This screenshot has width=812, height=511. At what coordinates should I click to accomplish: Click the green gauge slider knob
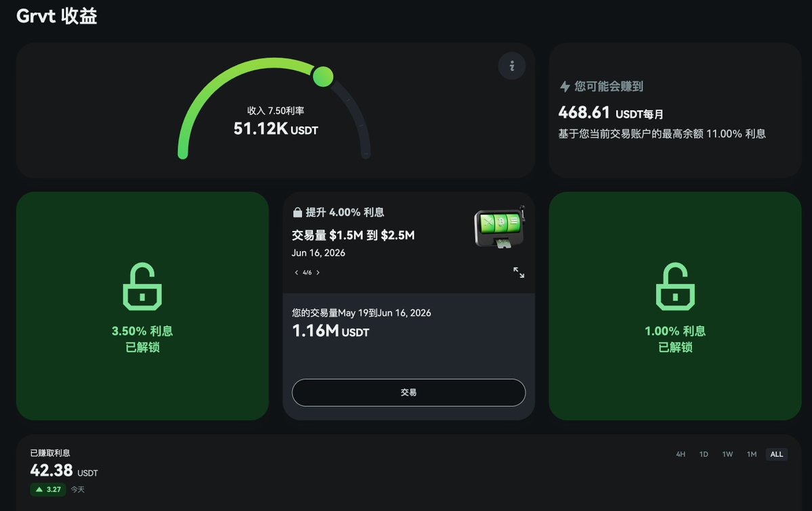[323, 76]
